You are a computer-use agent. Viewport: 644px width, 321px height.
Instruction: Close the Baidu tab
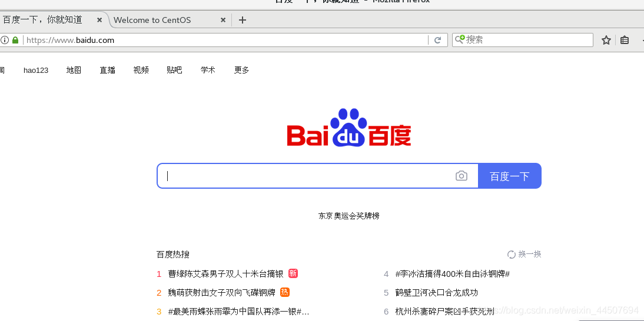pyautogui.click(x=99, y=19)
